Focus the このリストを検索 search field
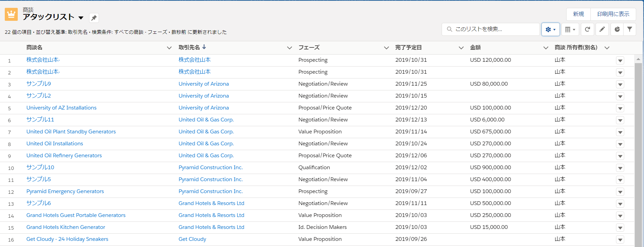 coord(491,29)
